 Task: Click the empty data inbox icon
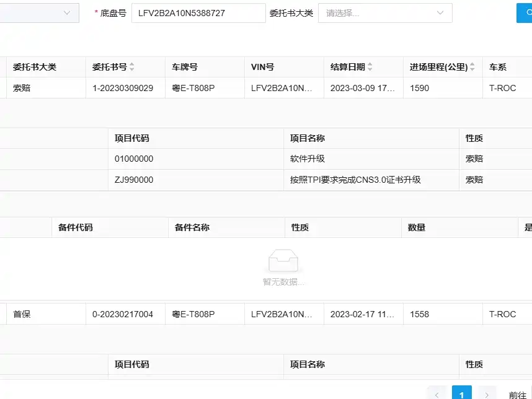[283, 261]
